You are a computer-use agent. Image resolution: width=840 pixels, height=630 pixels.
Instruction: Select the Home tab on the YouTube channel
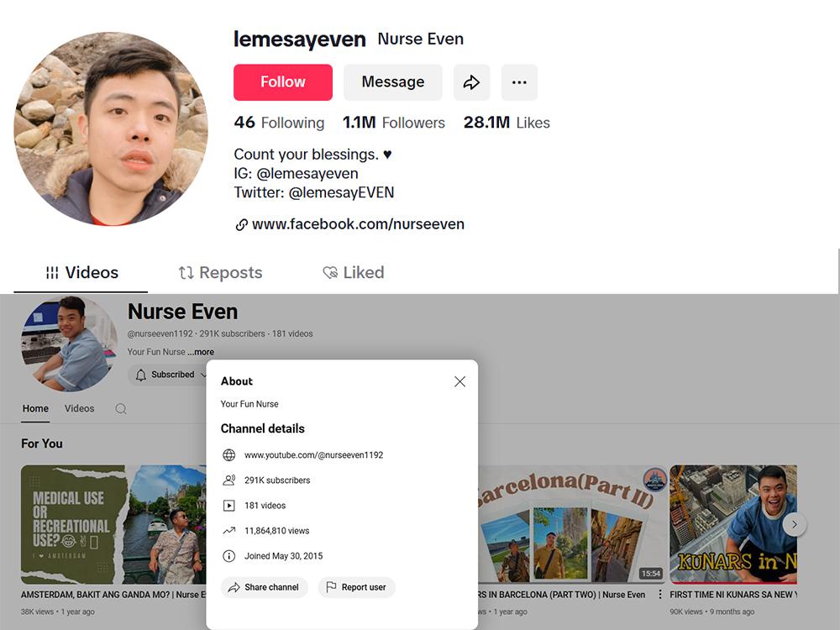coord(35,408)
